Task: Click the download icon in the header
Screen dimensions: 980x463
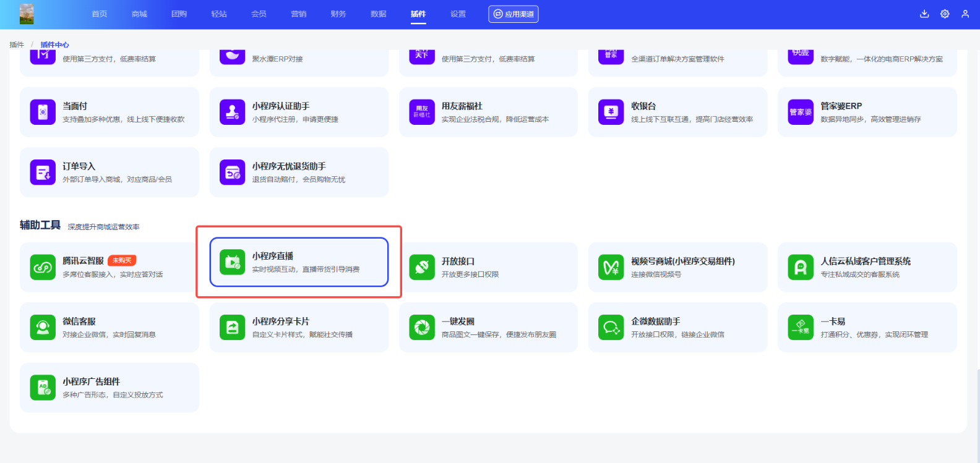Action: pos(924,14)
